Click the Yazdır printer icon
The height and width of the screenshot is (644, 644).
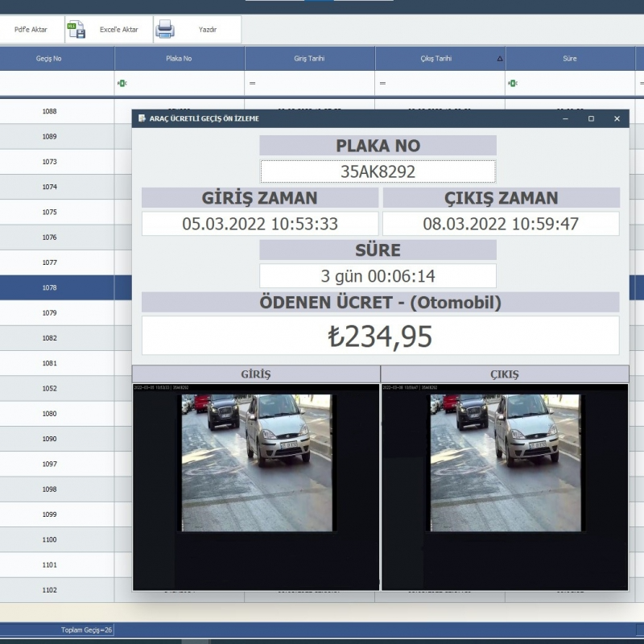(165, 30)
